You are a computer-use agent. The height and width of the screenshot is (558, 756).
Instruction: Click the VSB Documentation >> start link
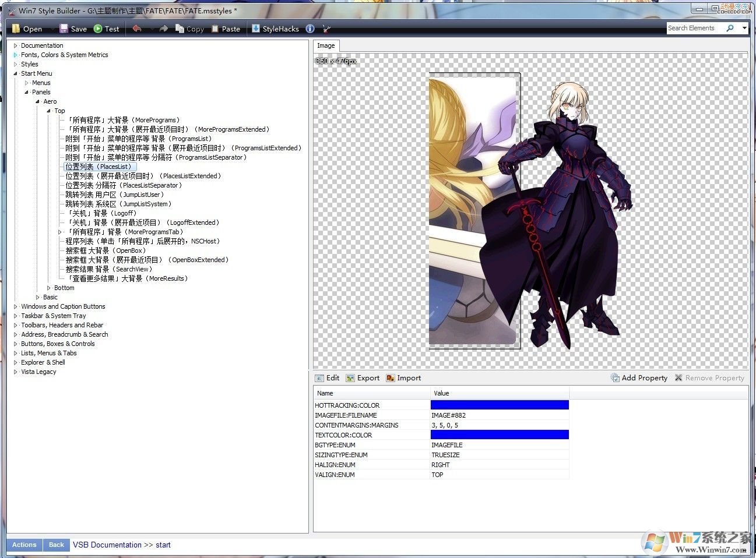click(121, 545)
